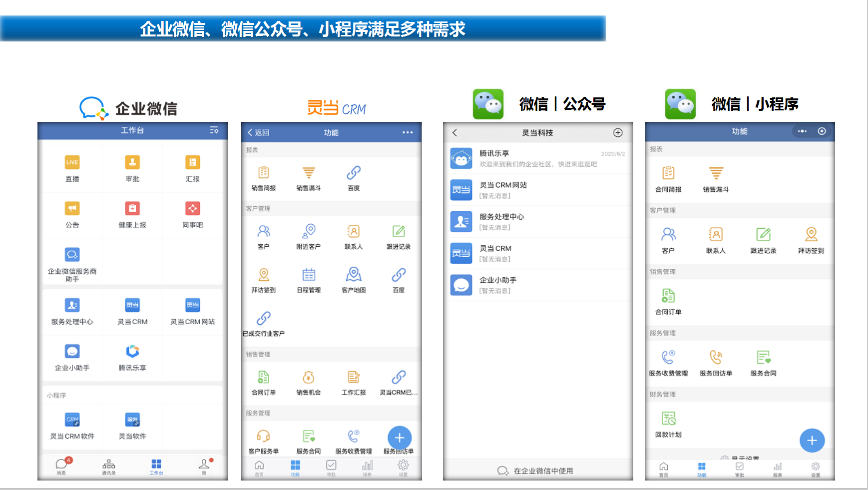Select 工作台 tab in 企业微信 bottom bar
The image size is (868, 490).
[x=156, y=467]
